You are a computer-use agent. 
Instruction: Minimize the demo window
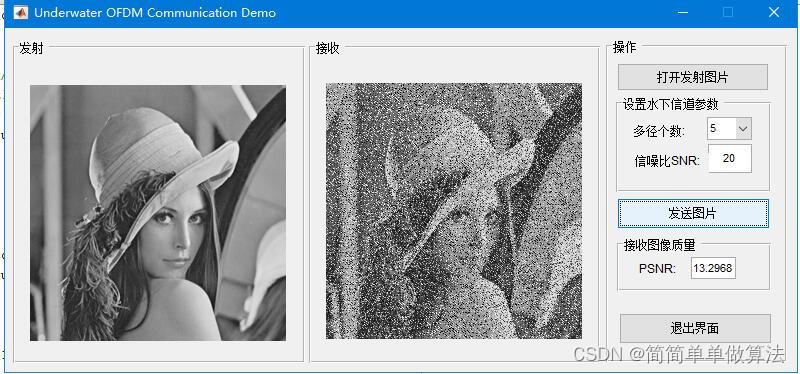tap(683, 12)
